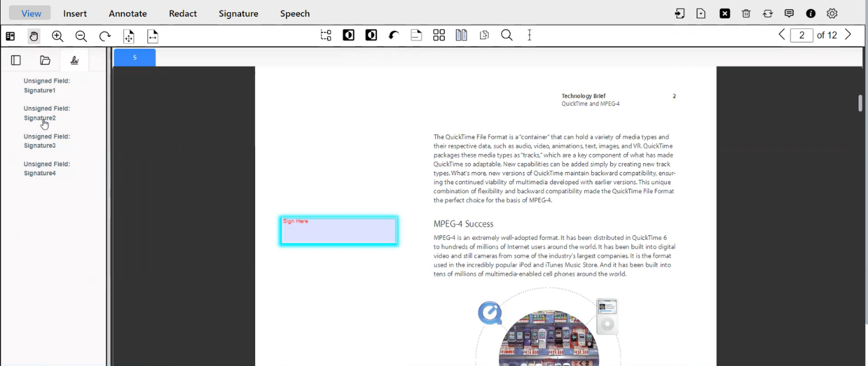868x366 pixels.
Task: Open the comments speech bubble
Action: pyautogui.click(x=789, y=13)
